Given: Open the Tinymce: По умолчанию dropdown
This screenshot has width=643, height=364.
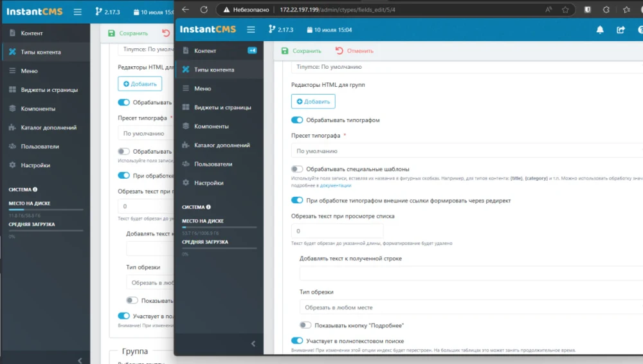Looking at the screenshot, I should 467,66.
